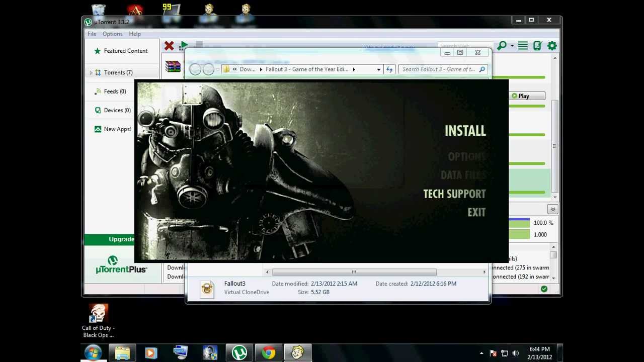
Task: Click the 100.0 % progress bar in µTorrent
Action: pos(519,222)
